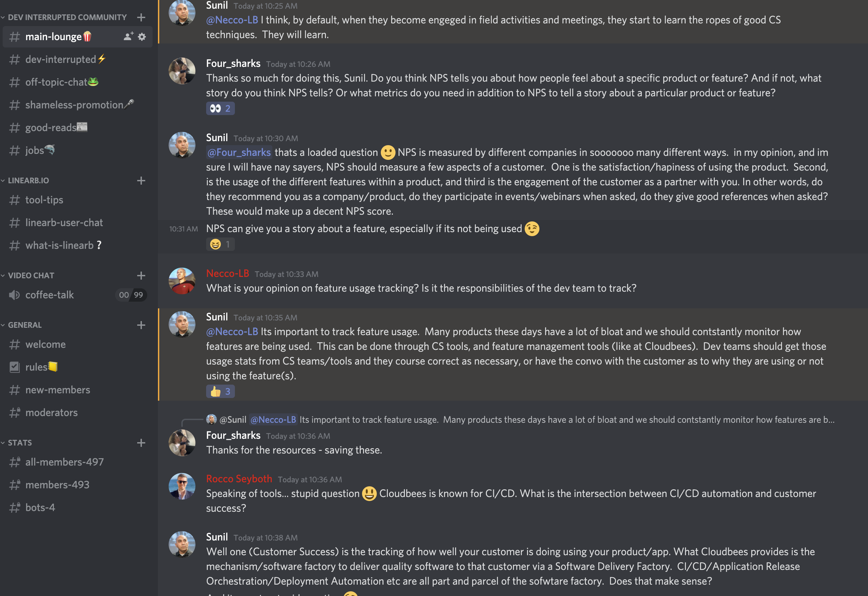Screen dimensions: 868x596
Task: Open Rocco Seyboth's username profile
Action: [239, 479]
